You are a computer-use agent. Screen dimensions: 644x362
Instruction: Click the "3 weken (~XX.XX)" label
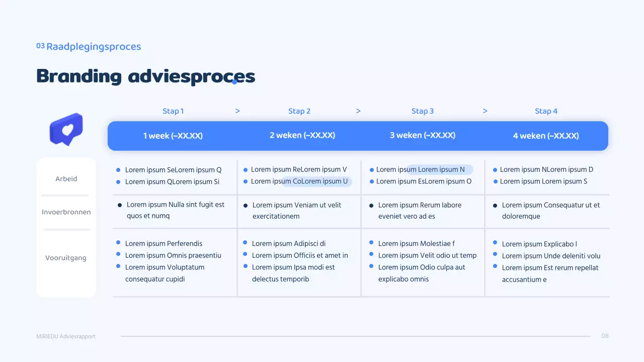pyautogui.click(x=423, y=135)
